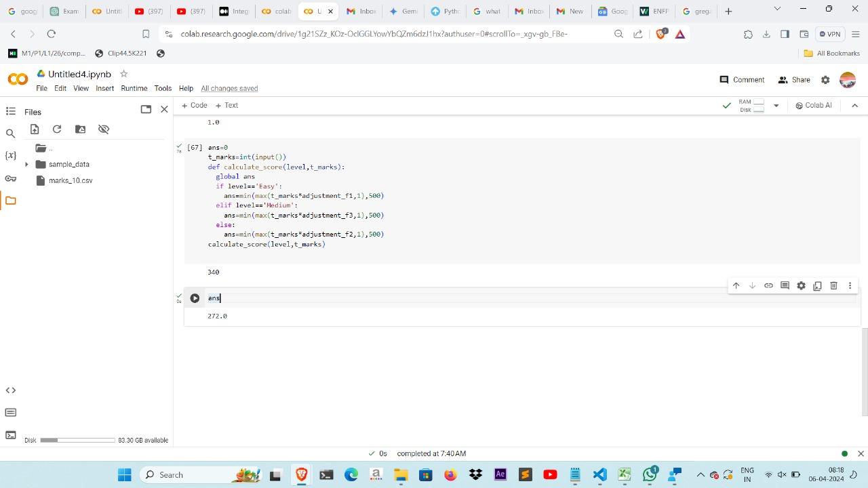Refresh the Files list
Image resolution: width=868 pixels, height=488 pixels.
coord(57,129)
